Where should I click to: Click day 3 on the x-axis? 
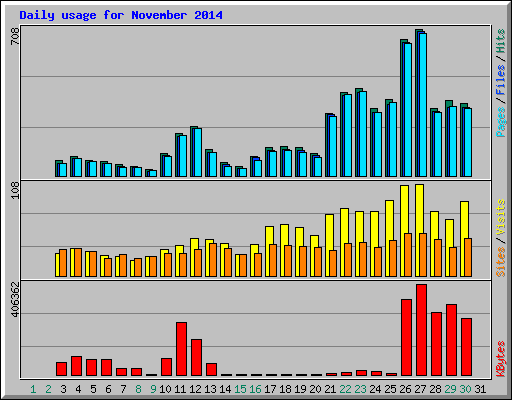(63, 389)
